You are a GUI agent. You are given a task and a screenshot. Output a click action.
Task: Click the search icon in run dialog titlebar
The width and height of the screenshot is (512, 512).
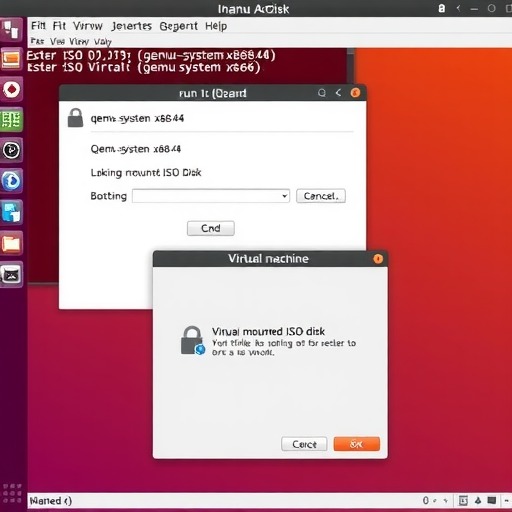click(322, 93)
